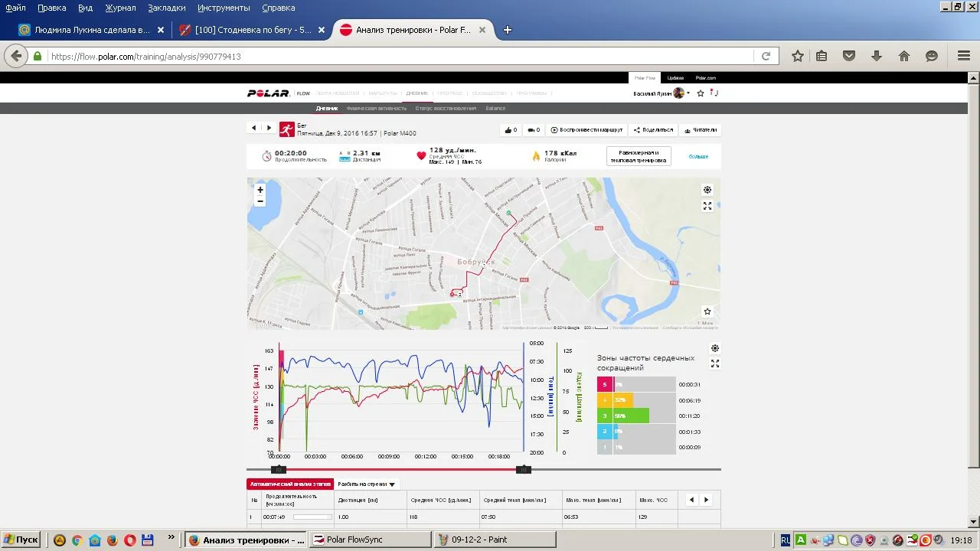Click the star icon on the map
This screenshot has width=980, height=551.
point(707,311)
